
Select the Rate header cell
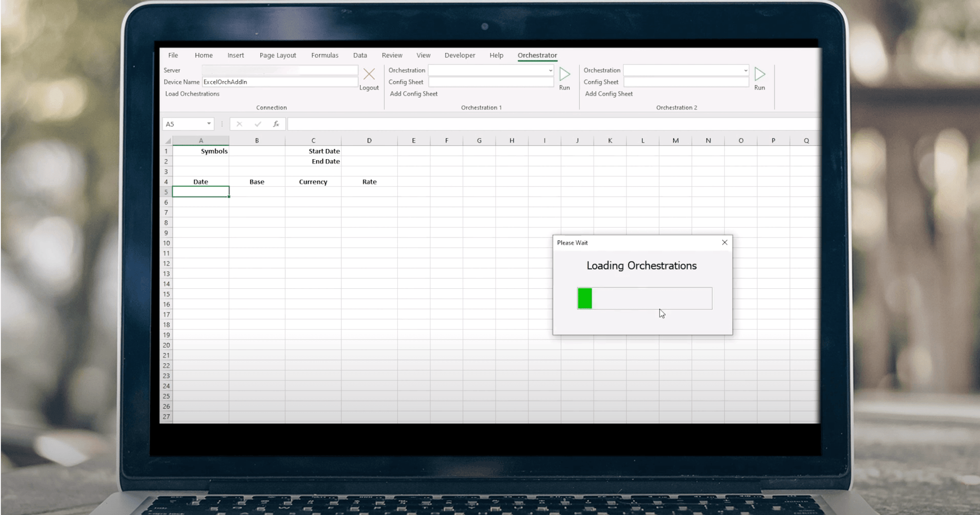pyautogui.click(x=369, y=182)
